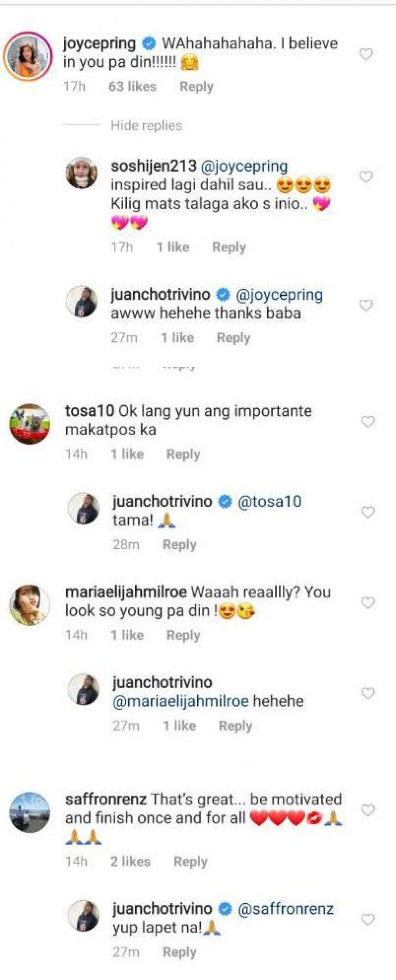
Task: Open the @joycepring mention in soshijen213's reply
Action: click(x=244, y=166)
